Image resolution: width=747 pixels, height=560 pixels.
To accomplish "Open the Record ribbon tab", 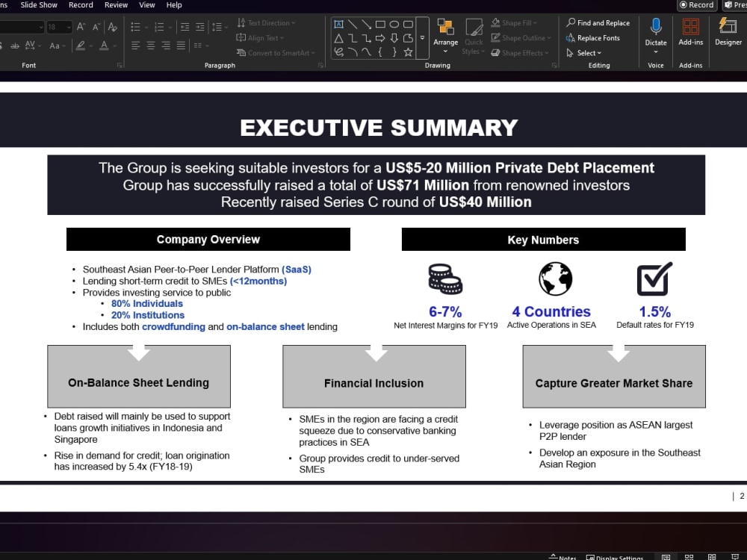I will (81, 4).
